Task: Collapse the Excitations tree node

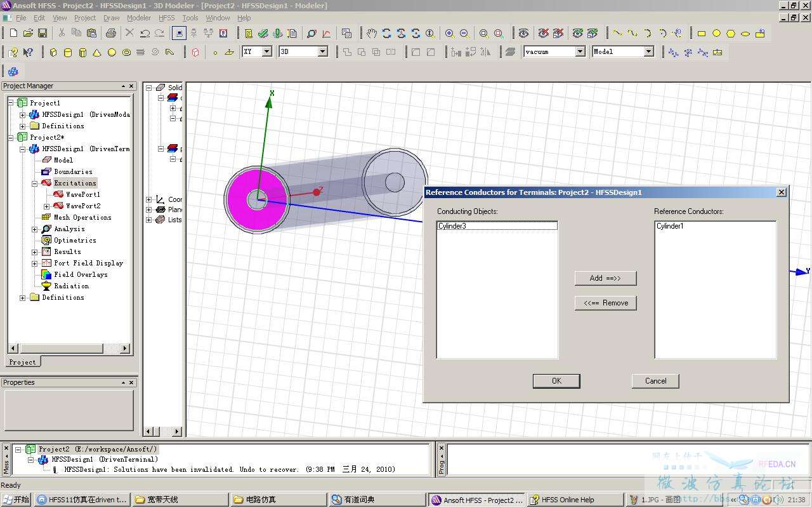Action: [x=35, y=183]
